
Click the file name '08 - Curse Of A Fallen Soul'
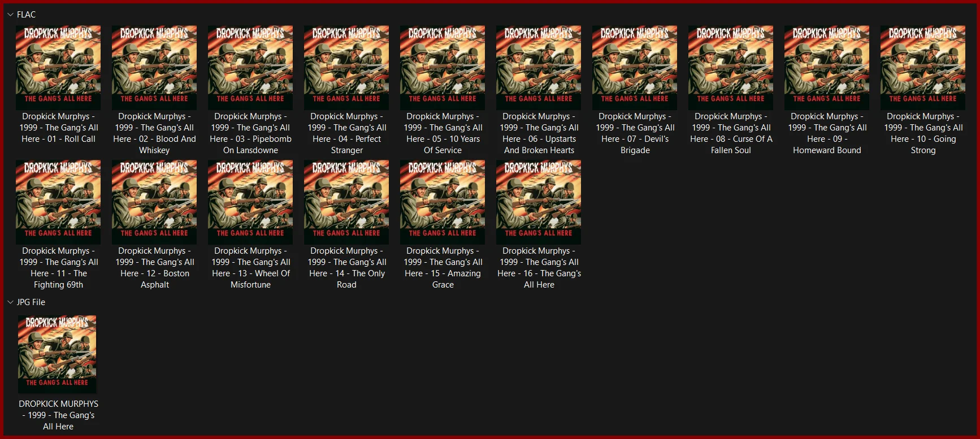click(731, 133)
